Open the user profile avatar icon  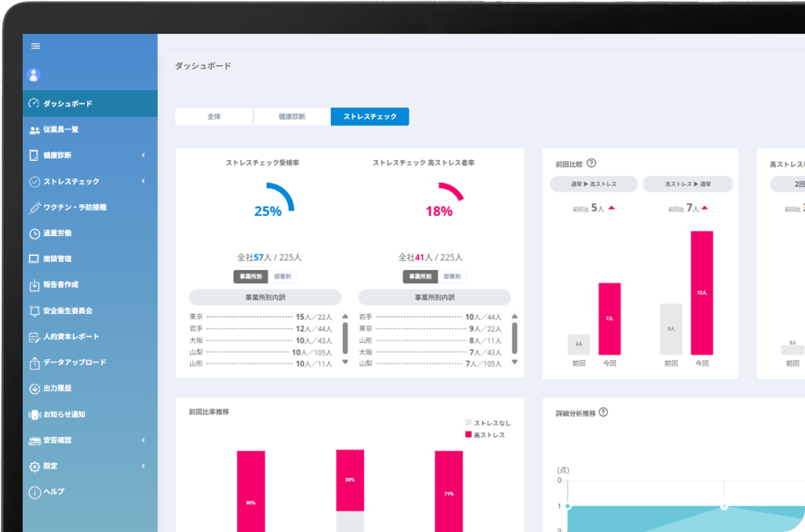34,75
